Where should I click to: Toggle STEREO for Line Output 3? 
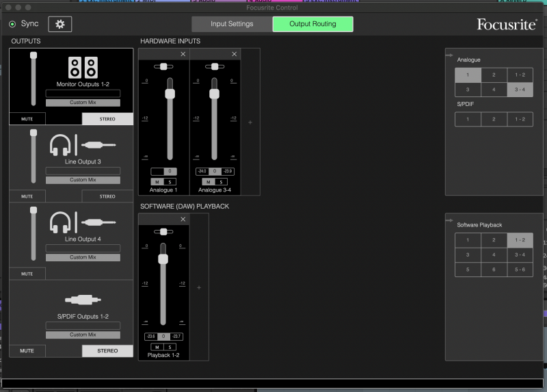(x=107, y=196)
